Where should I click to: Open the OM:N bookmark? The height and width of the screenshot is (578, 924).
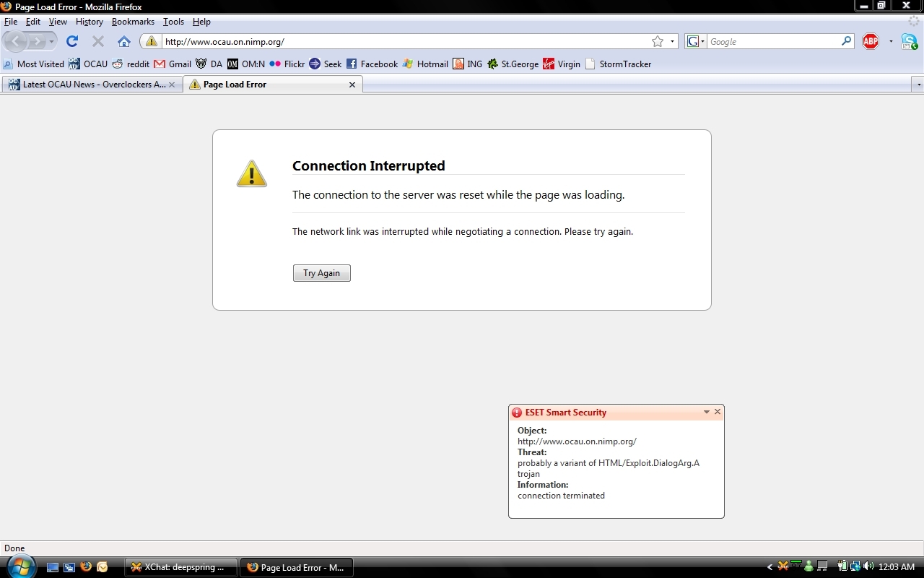pyautogui.click(x=246, y=64)
